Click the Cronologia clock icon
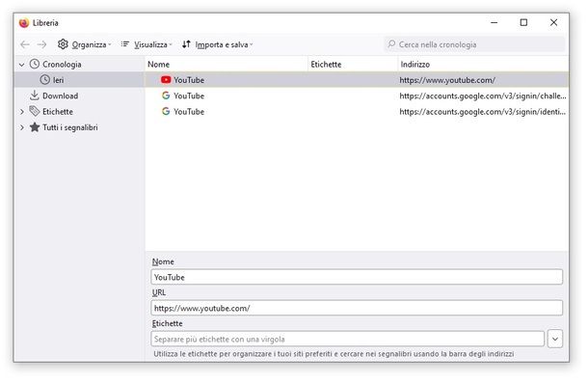The width and height of the screenshot is (588, 384). [x=35, y=64]
